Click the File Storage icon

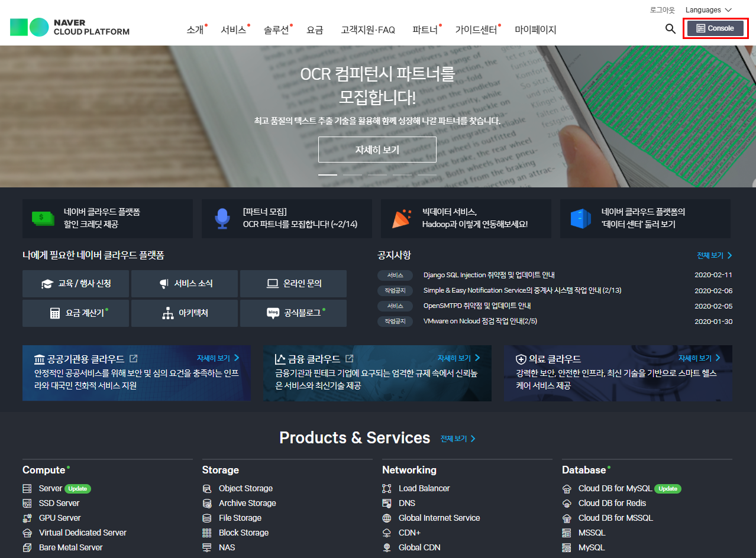click(x=207, y=518)
